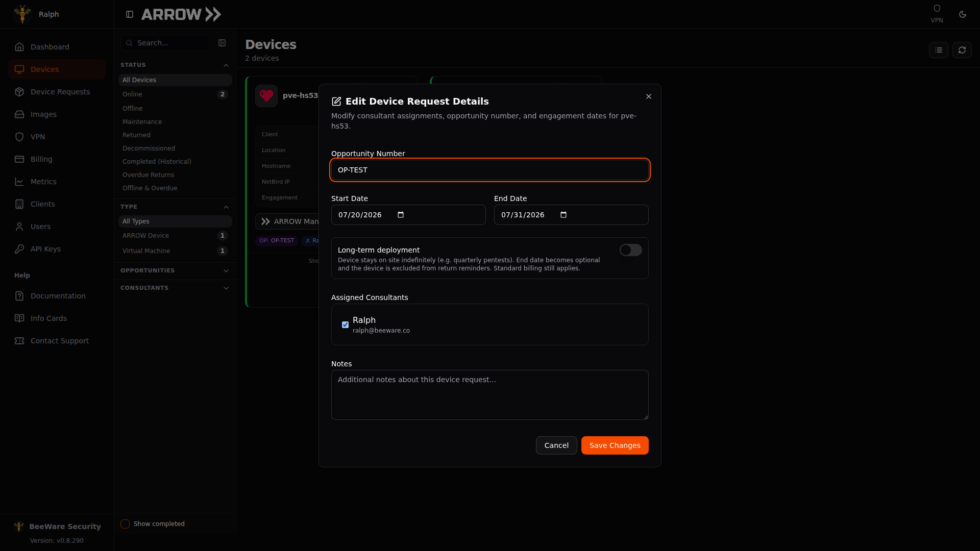Click the ARROW Managed chevrons icon
This screenshot has width=980, height=551.
click(265, 221)
